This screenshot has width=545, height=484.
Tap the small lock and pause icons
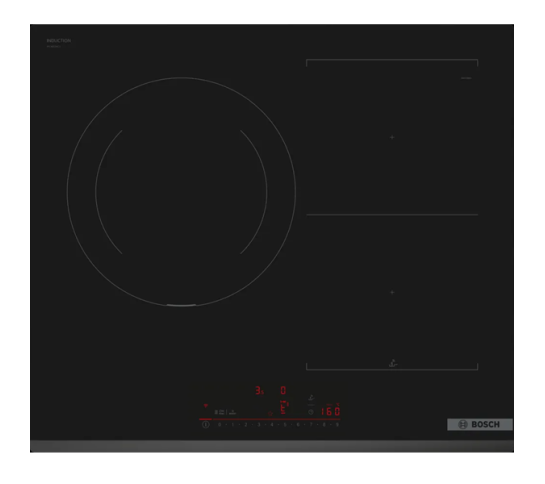click(225, 412)
